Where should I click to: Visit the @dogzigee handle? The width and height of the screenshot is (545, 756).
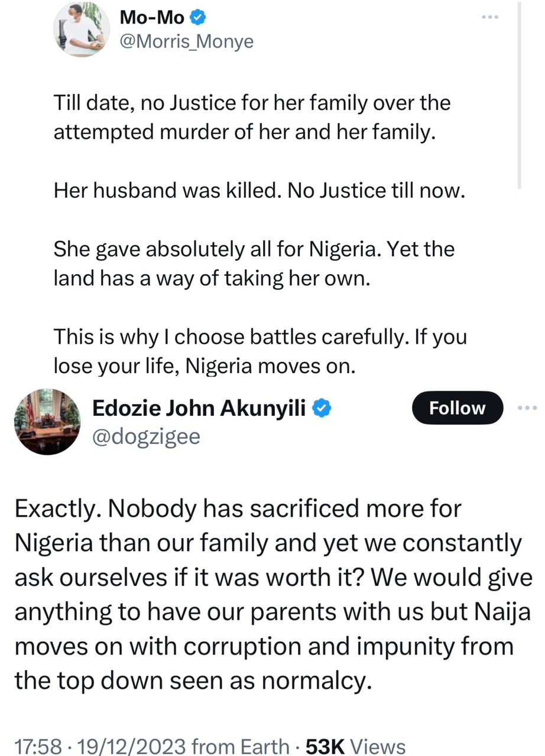click(x=147, y=436)
